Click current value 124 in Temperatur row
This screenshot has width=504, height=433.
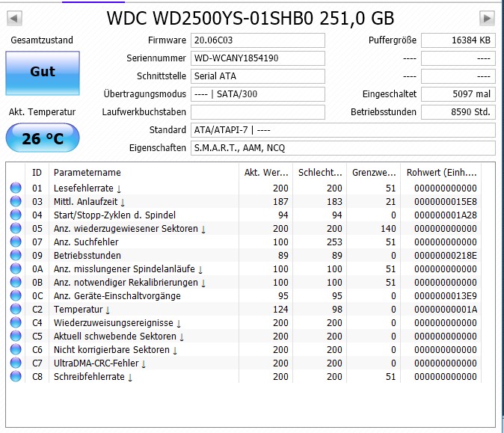pyautogui.click(x=280, y=310)
